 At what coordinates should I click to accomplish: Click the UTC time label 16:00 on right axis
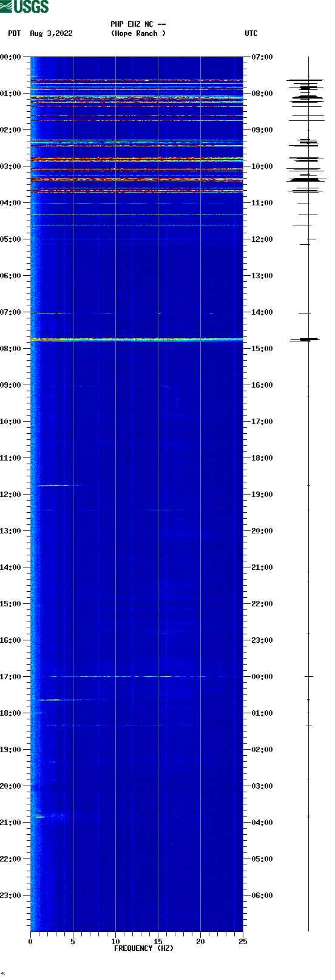coord(262,385)
